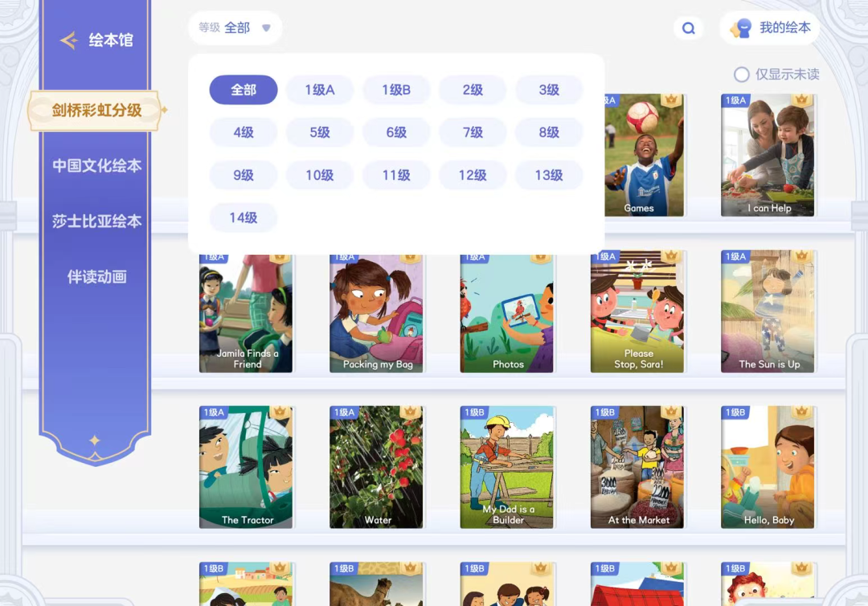Click the back arrow beside 绘本馆
The image size is (868, 606).
point(68,40)
